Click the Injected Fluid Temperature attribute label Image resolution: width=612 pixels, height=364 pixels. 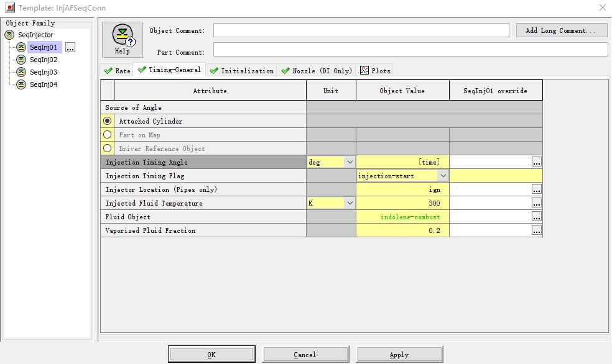click(x=154, y=203)
